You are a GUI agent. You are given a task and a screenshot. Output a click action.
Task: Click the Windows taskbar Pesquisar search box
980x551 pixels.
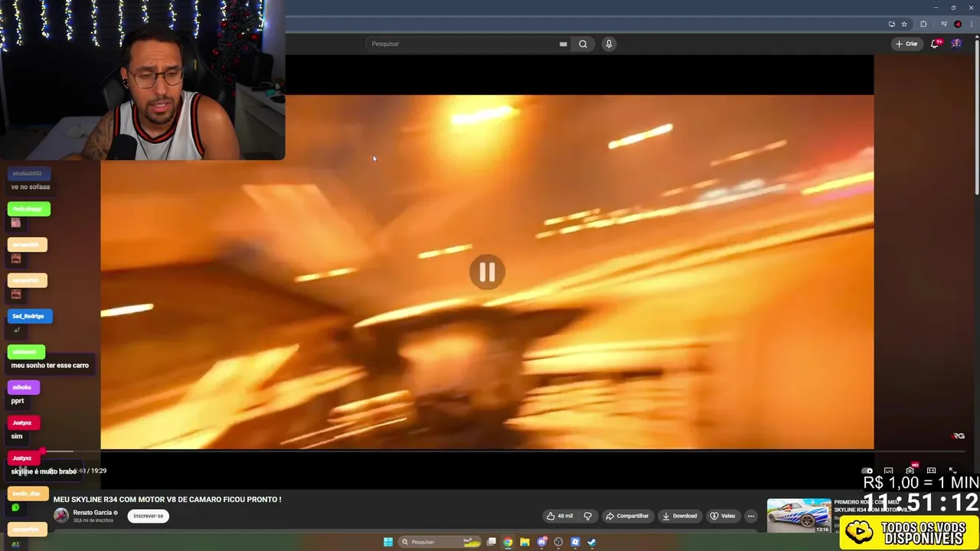pyautogui.click(x=439, y=542)
